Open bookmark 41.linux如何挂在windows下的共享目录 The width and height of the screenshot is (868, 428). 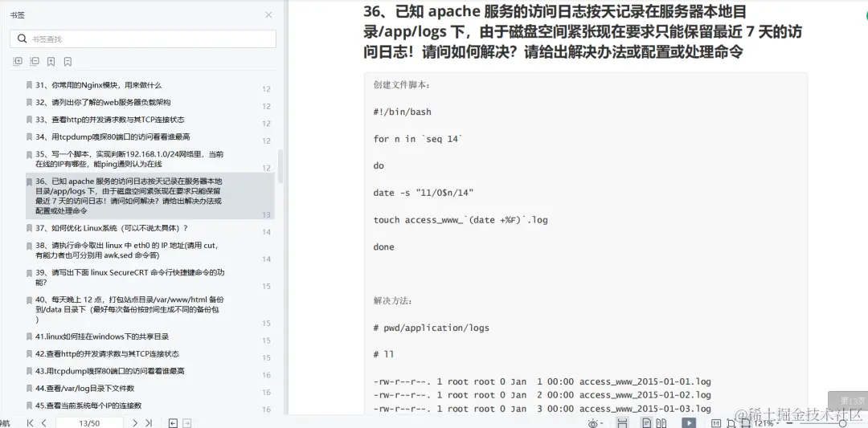pyautogui.click(x=102, y=336)
